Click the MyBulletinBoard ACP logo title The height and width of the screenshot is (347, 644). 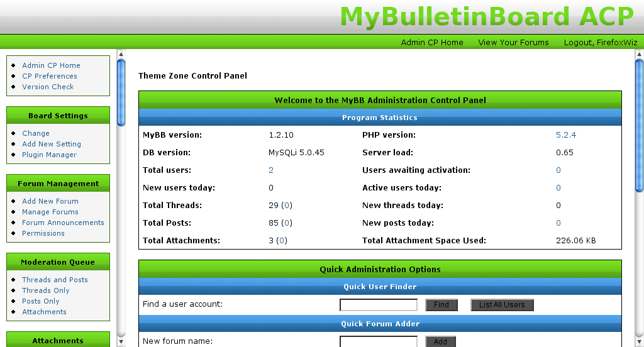point(487,16)
